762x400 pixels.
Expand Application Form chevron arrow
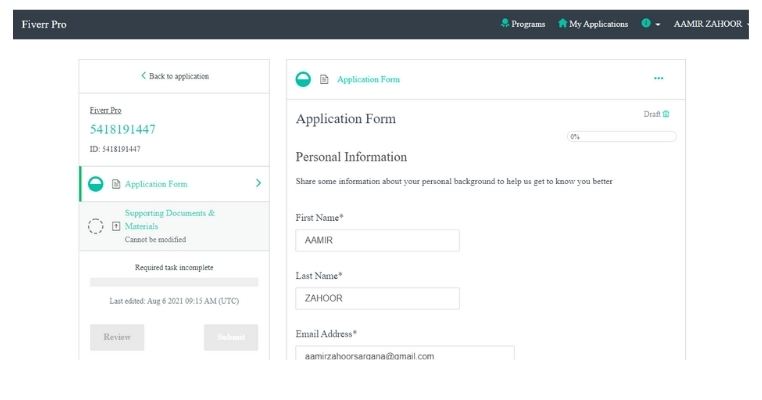[259, 183]
